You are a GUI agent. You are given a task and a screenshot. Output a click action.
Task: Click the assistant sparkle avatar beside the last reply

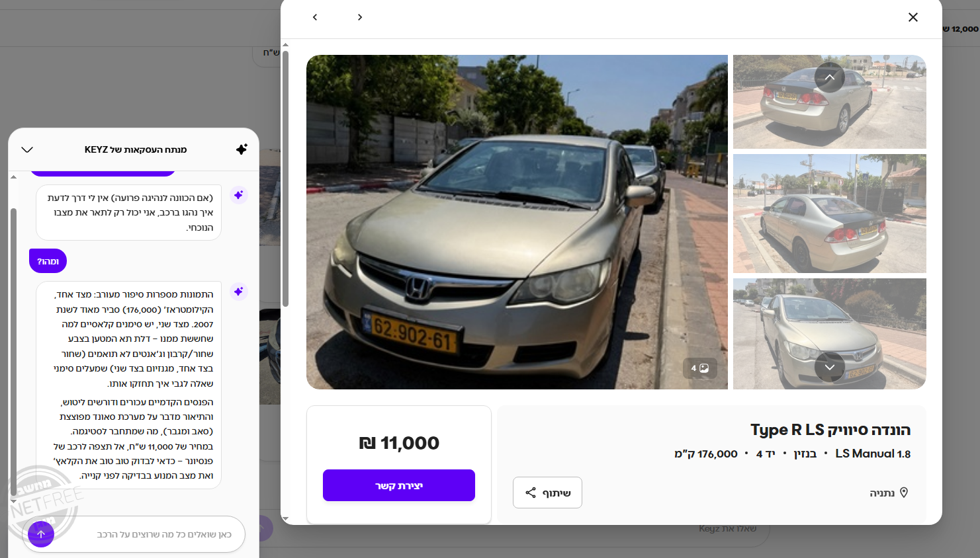pos(239,292)
